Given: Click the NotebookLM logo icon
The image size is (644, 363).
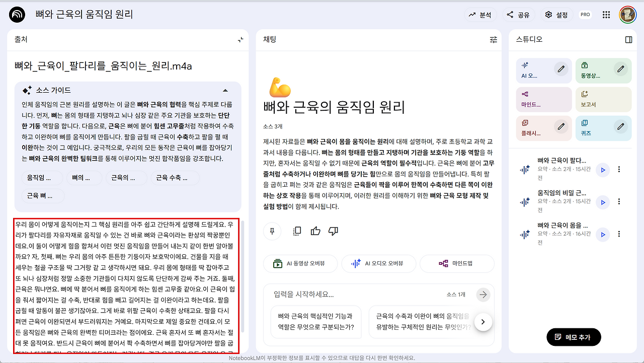Looking at the screenshot, I should point(17,15).
